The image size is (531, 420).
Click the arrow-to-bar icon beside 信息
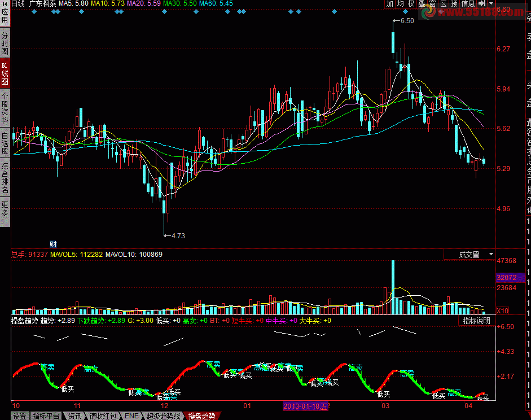tap(482, 4)
